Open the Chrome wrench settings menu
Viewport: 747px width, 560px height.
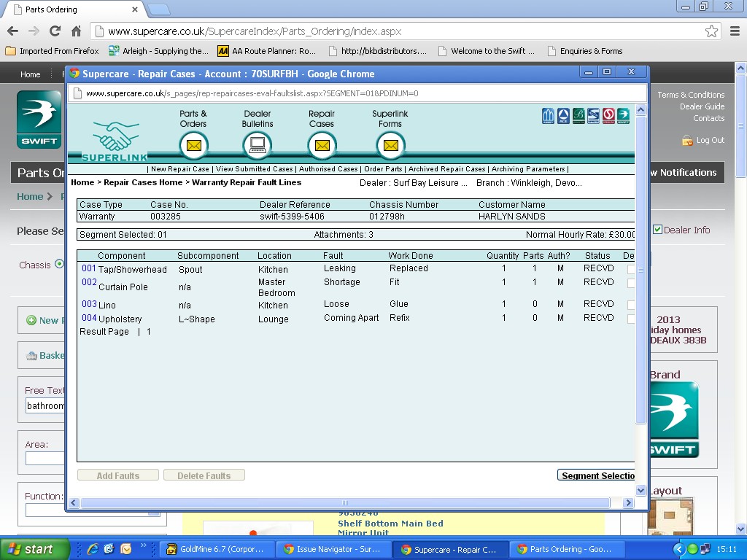[735, 31]
